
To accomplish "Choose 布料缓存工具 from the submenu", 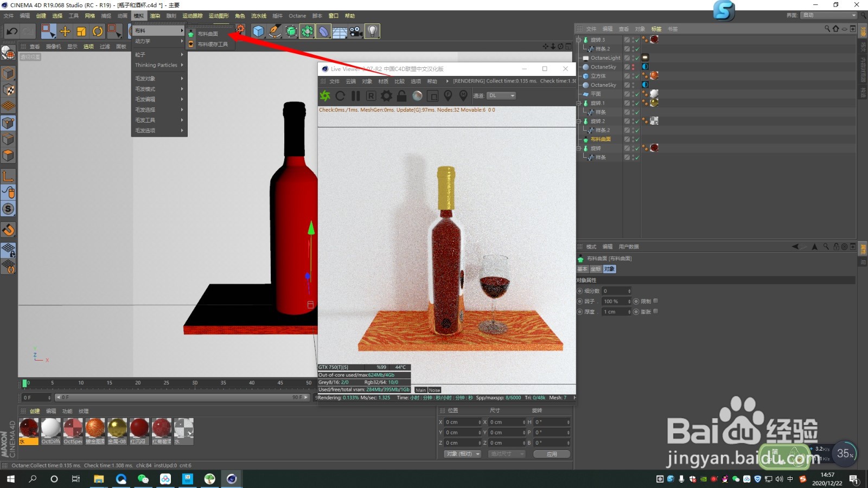I will point(210,44).
